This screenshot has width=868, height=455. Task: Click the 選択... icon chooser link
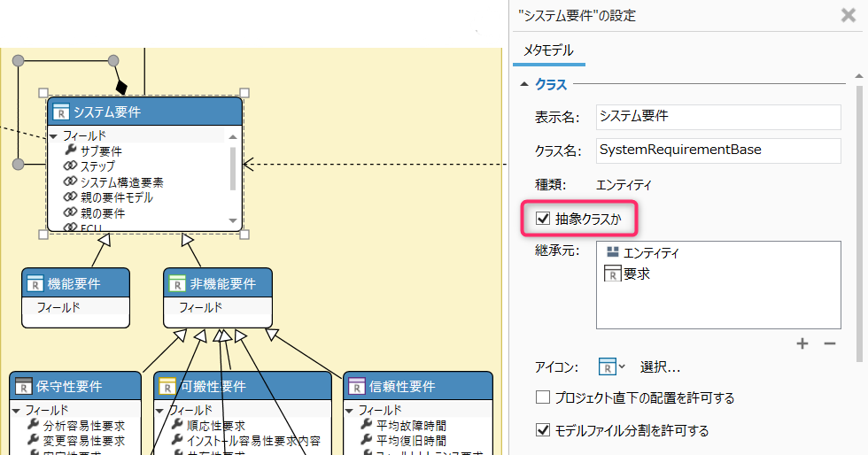(x=660, y=367)
